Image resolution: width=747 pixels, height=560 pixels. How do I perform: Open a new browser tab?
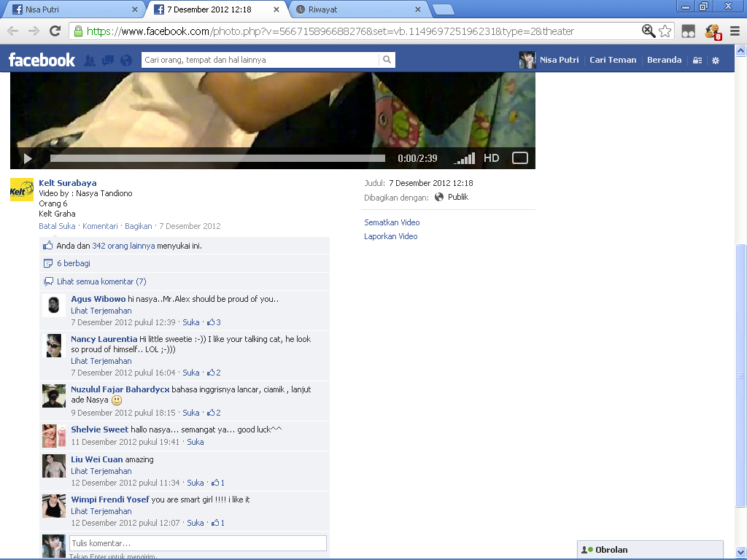(443, 9)
